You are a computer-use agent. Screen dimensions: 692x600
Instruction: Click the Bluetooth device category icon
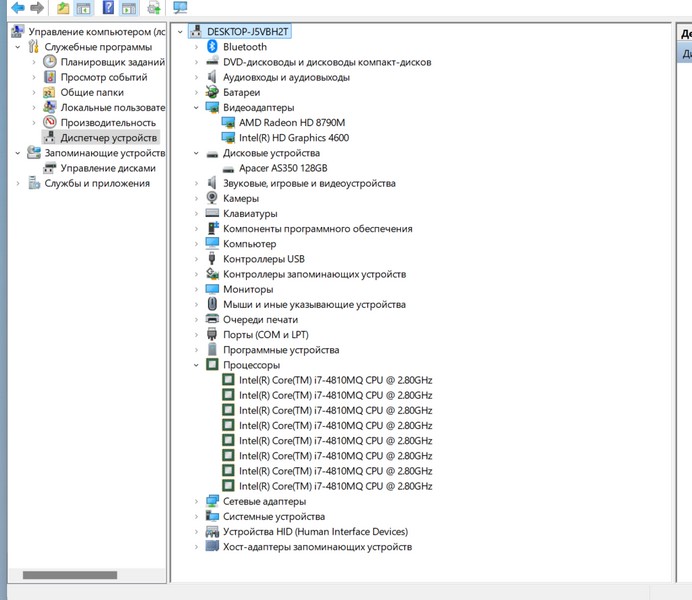tap(212, 47)
